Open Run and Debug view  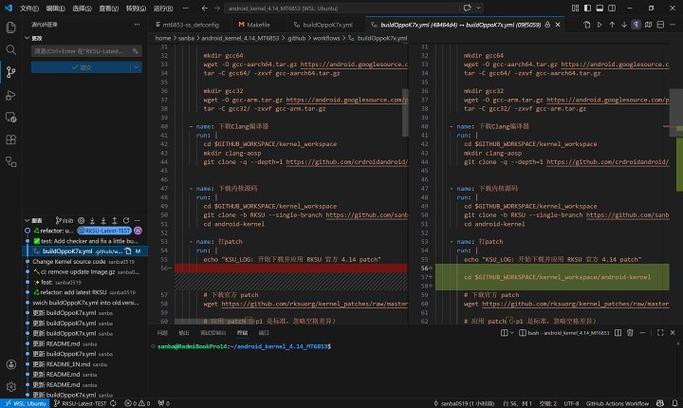pyautogui.click(x=11, y=95)
